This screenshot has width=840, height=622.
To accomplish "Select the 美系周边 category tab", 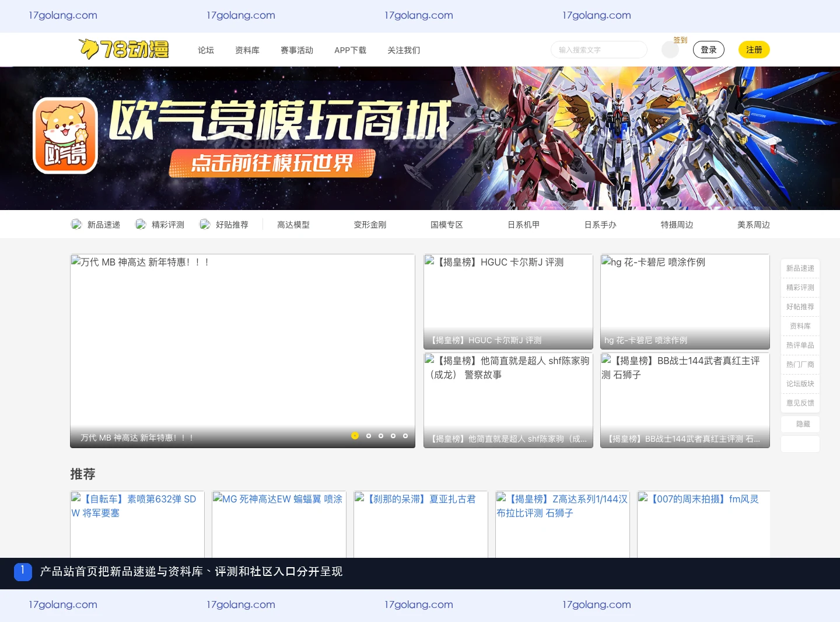I will coord(754,225).
